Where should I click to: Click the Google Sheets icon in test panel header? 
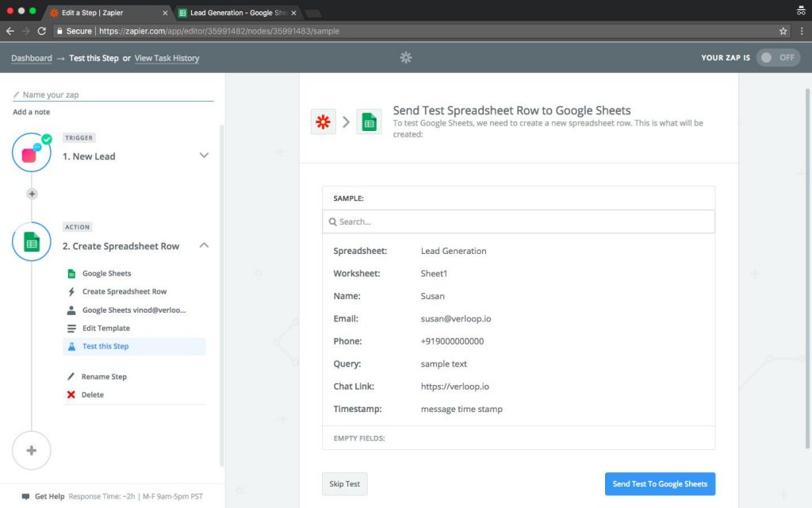pyautogui.click(x=370, y=121)
